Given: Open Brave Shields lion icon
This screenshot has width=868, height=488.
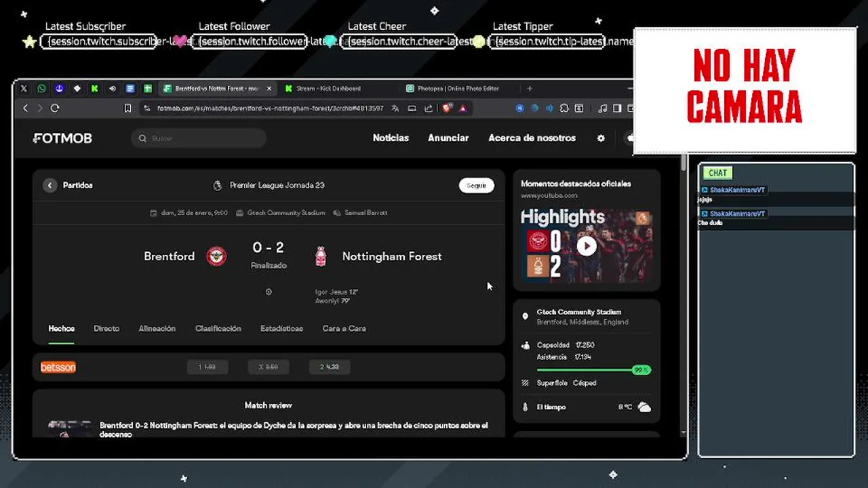Looking at the screenshot, I should pyautogui.click(x=448, y=108).
